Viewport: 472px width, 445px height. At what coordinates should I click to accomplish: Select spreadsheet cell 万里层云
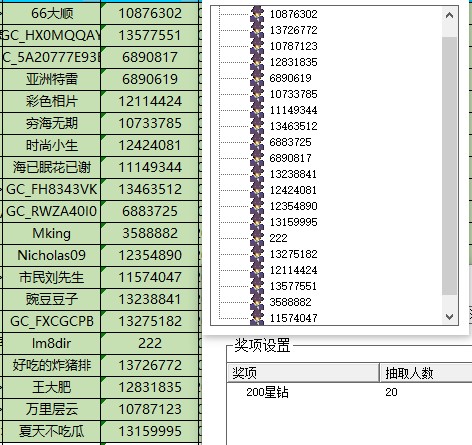point(51,409)
